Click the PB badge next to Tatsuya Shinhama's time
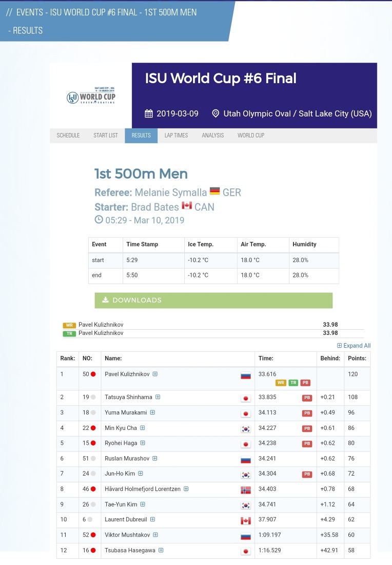This screenshot has height=565, width=392. 307,398
